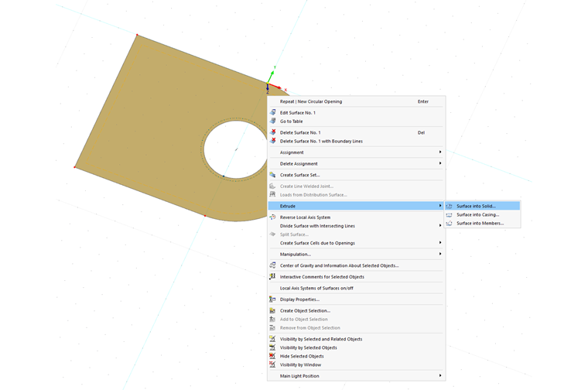Click the Create Surface Set icon
The width and height of the screenshot is (588, 390).
click(x=273, y=175)
